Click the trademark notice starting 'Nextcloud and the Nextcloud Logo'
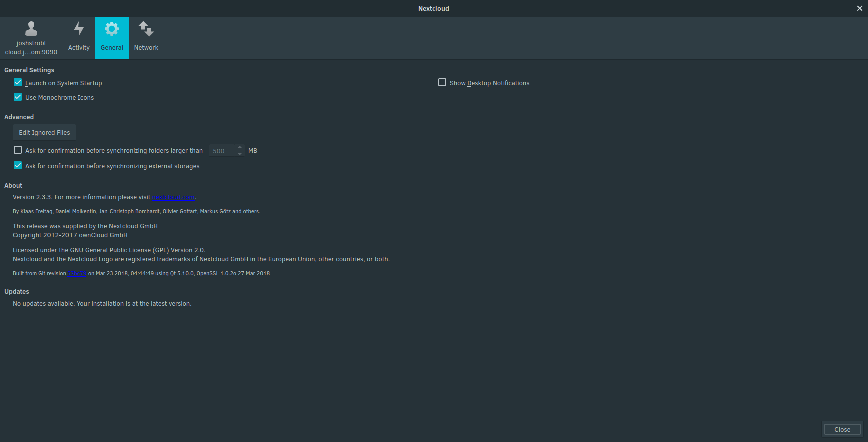The width and height of the screenshot is (868, 442). point(201,259)
